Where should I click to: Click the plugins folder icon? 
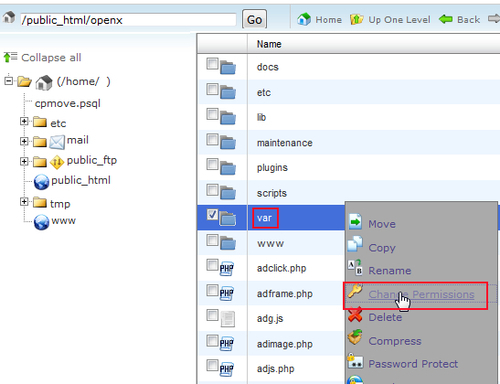(x=228, y=168)
